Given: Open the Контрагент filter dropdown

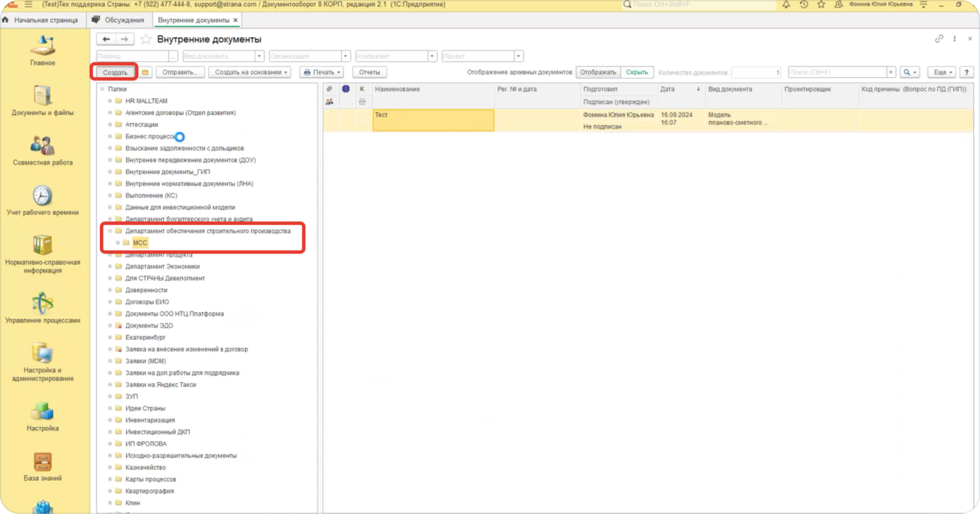Looking at the screenshot, I should [432, 56].
